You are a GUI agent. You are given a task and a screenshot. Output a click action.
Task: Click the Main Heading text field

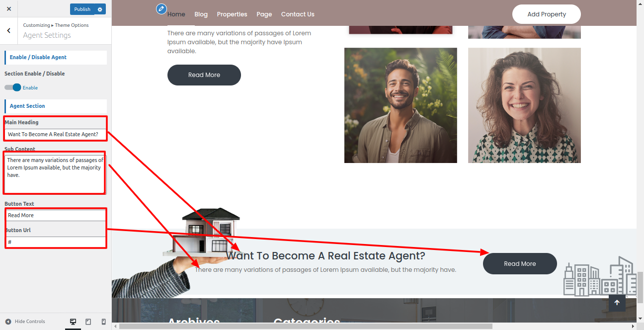pos(55,134)
